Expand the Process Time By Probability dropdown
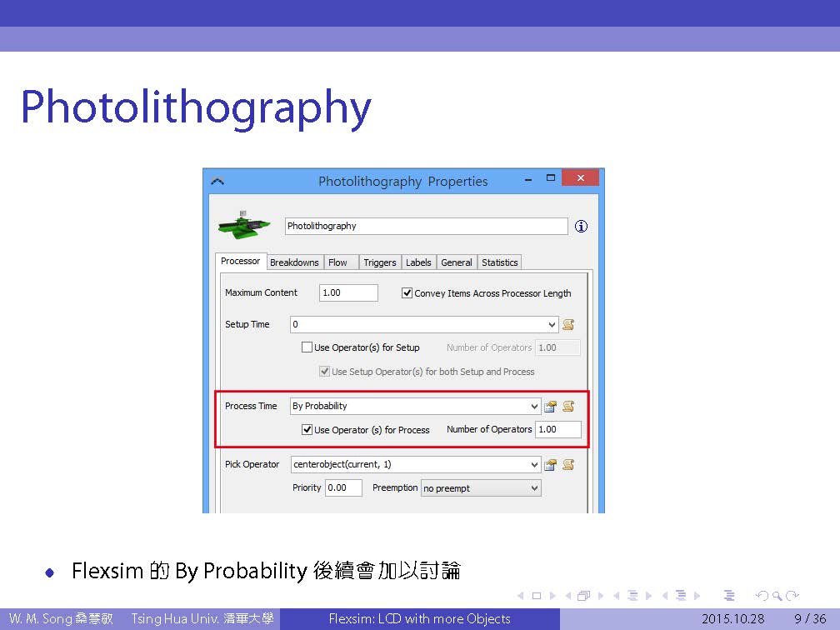The width and height of the screenshot is (840, 630). pos(534,407)
